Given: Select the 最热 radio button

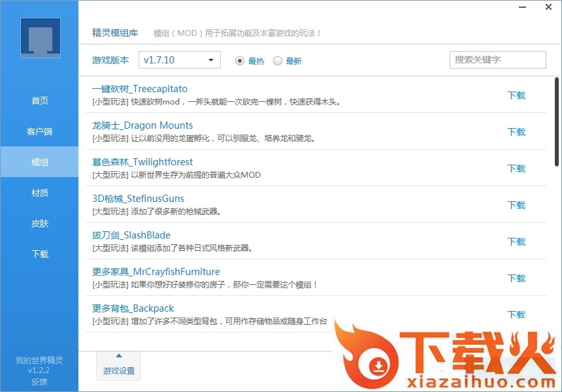Looking at the screenshot, I should [x=240, y=61].
